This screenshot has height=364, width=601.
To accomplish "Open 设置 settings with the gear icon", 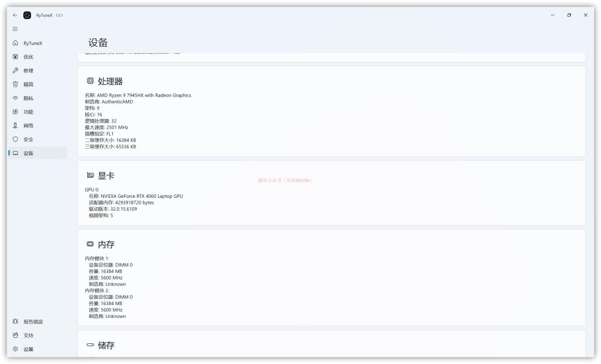I will (15, 350).
